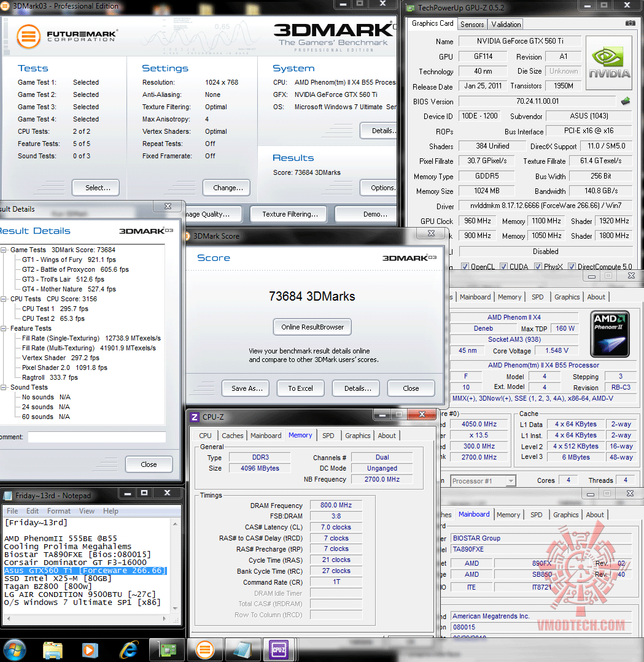Click the CPU-Z taskbar icon
The height and width of the screenshot is (662, 644).
[x=279, y=650]
